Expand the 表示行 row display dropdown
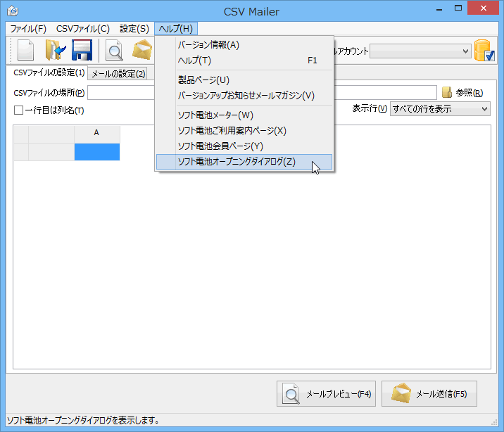 click(x=440, y=109)
